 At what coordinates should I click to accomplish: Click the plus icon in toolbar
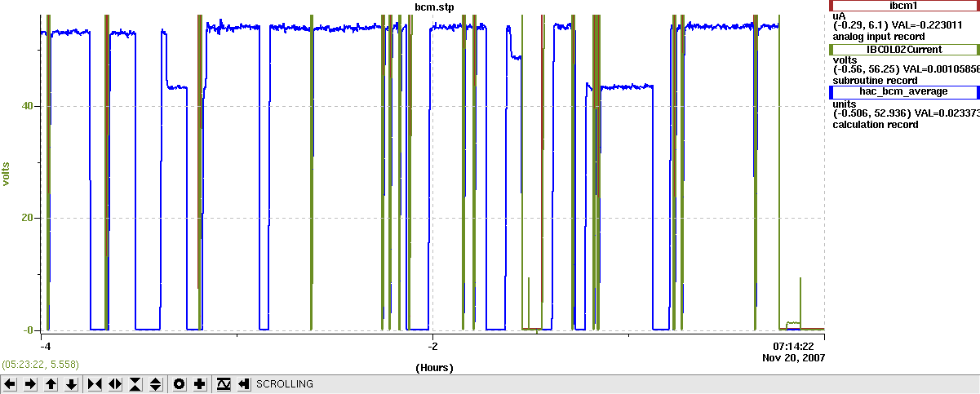199,383
